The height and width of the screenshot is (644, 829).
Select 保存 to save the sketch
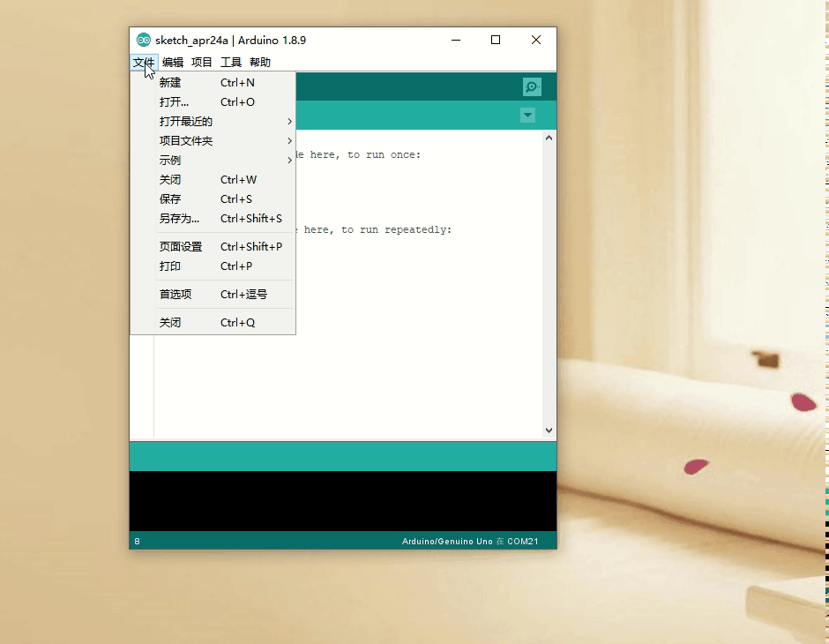tap(213, 199)
